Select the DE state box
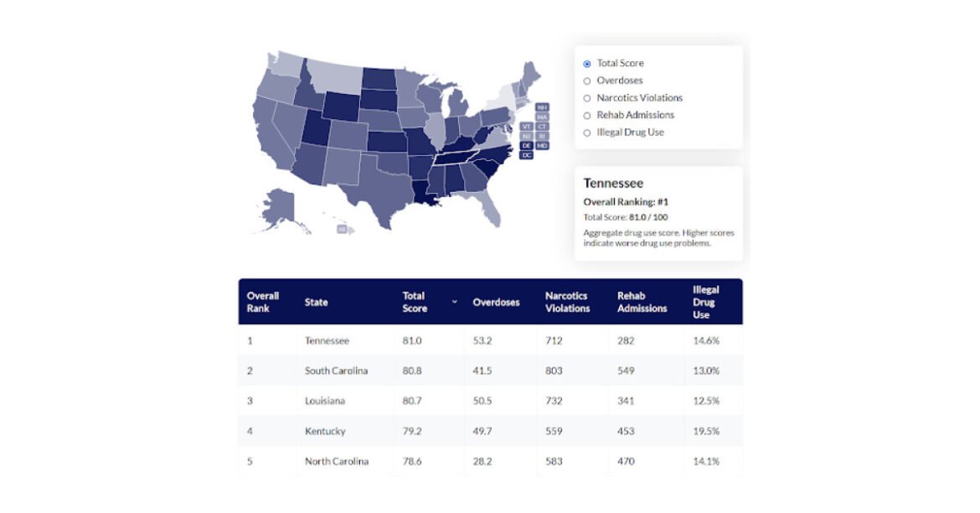This screenshot has width=980, height=513. [x=526, y=146]
